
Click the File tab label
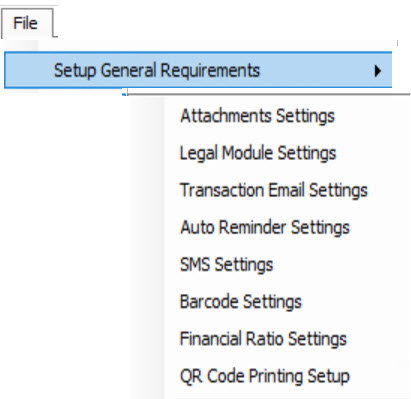click(x=25, y=23)
